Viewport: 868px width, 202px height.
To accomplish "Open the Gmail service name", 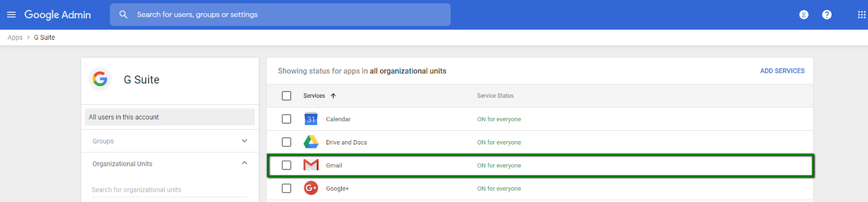I will (334, 166).
